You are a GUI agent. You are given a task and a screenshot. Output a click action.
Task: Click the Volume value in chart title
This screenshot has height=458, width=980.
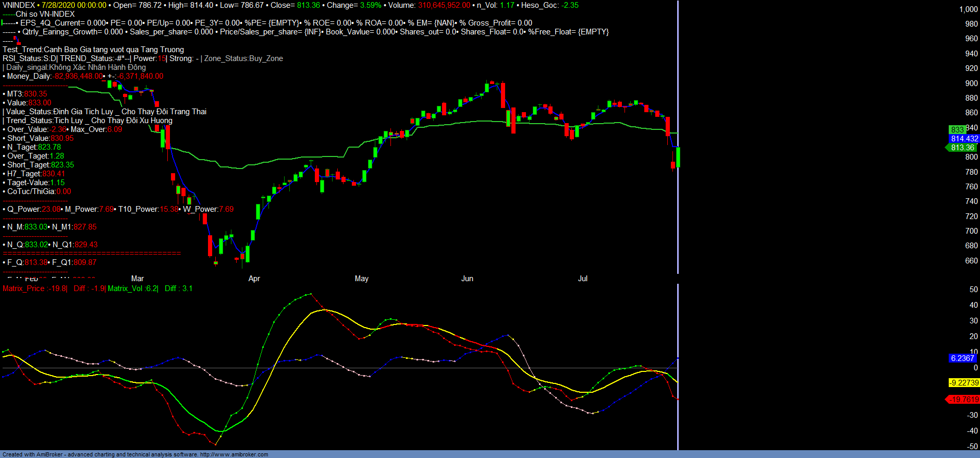coord(444,5)
